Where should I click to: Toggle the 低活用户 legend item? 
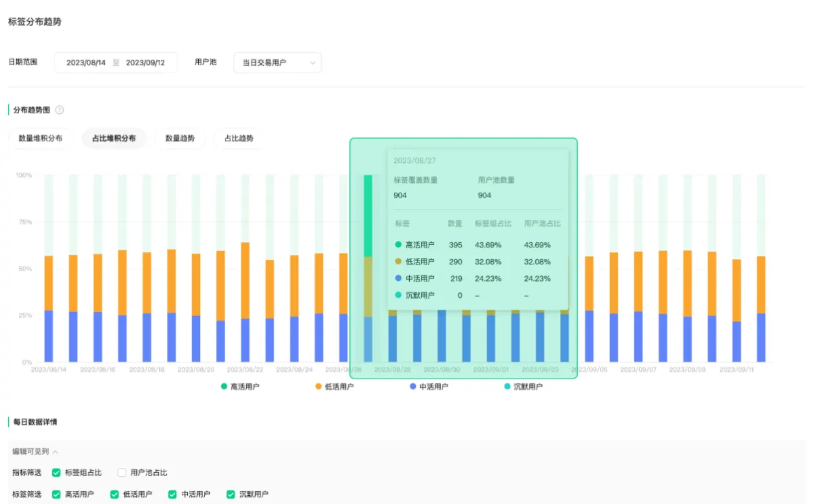click(334, 387)
